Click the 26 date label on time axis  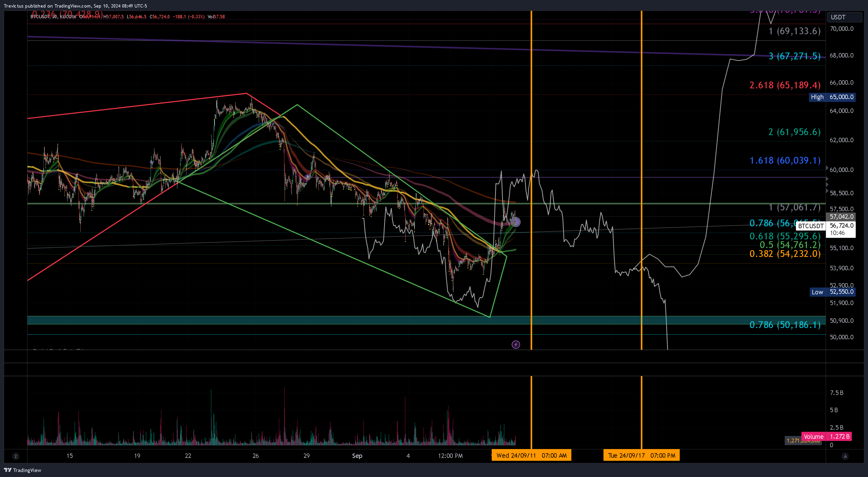[x=256, y=456]
